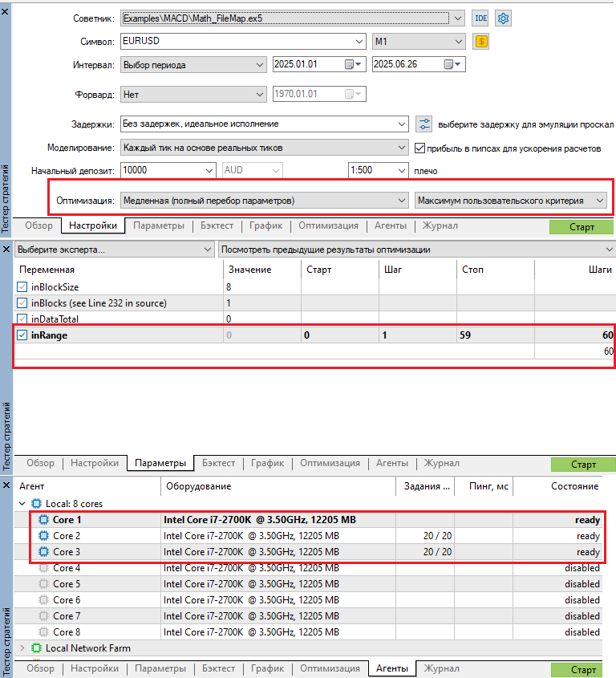Screen dimensions: 616x678
Task: Close the settings tester panel with X
Action: coord(5,12)
